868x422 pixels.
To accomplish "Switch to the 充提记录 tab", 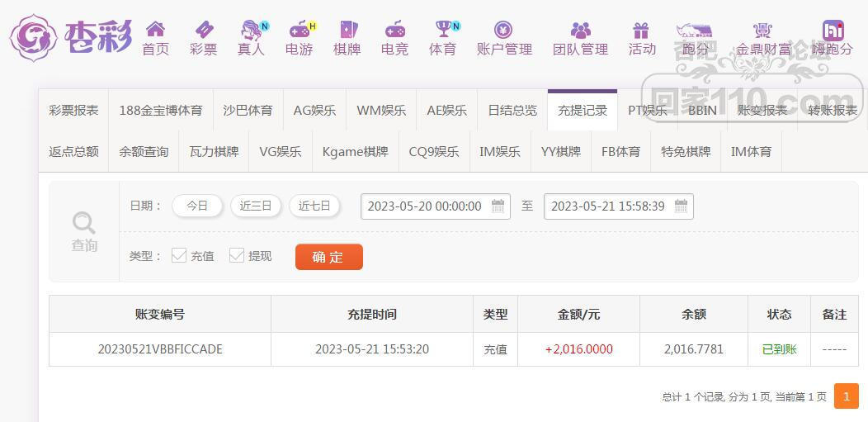I will 583,110.
